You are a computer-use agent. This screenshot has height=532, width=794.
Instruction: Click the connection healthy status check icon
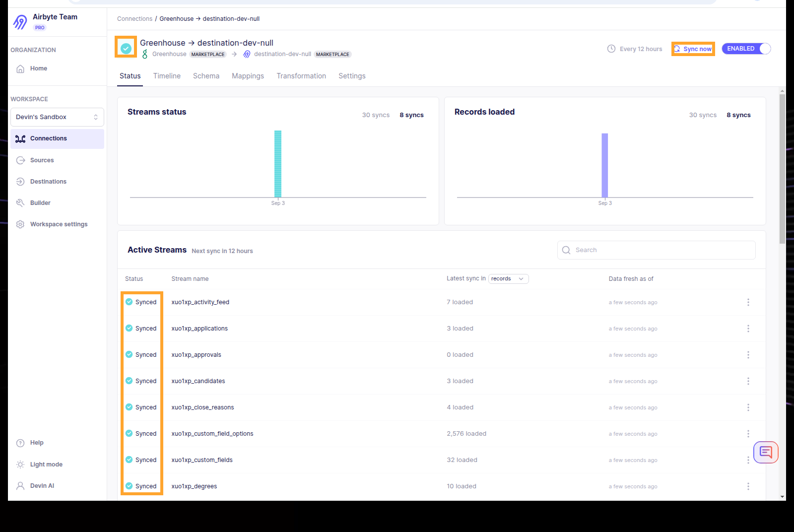pos(126,48)
